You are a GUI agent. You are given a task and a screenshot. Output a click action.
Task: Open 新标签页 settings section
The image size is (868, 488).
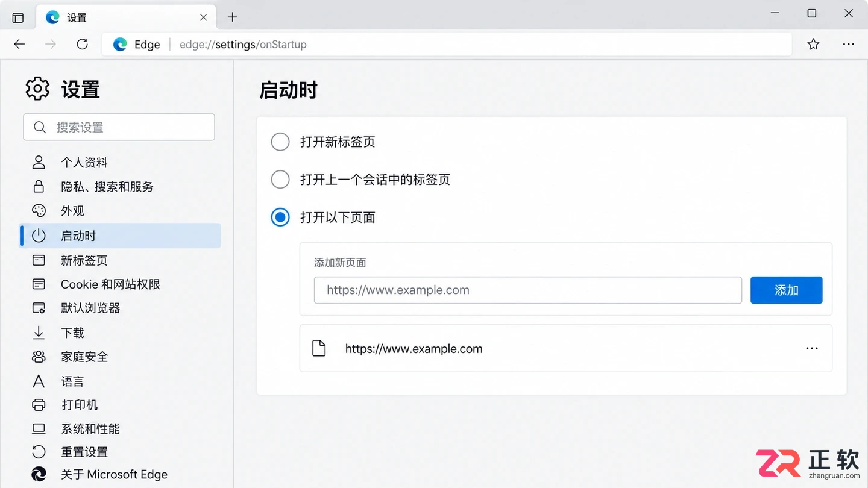pos(121,260)
